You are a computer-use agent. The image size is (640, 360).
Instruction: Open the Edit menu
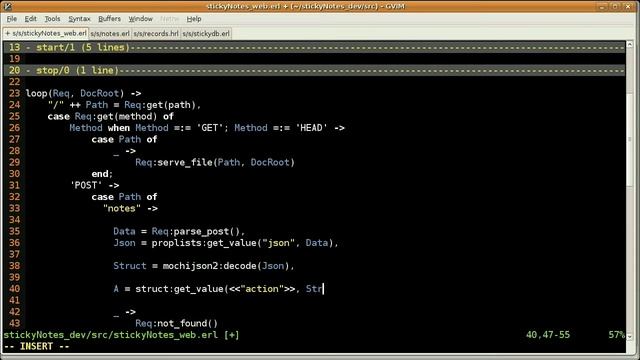(x=30, y=19)
